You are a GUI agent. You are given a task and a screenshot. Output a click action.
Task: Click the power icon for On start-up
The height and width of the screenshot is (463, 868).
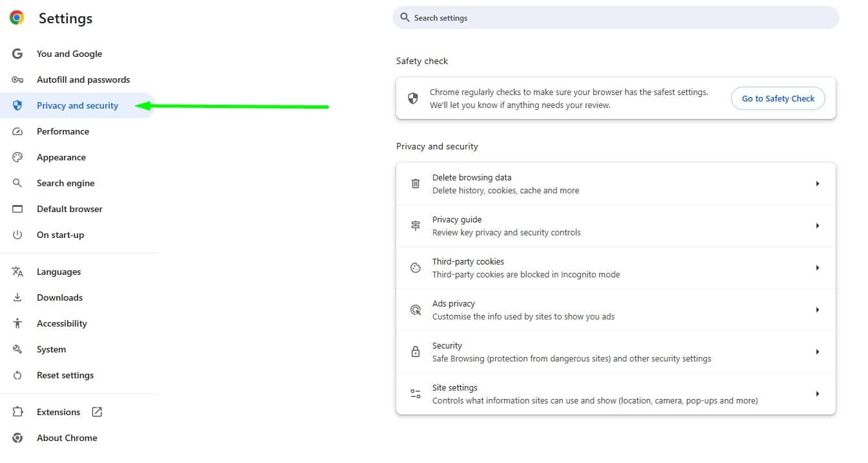17,235
